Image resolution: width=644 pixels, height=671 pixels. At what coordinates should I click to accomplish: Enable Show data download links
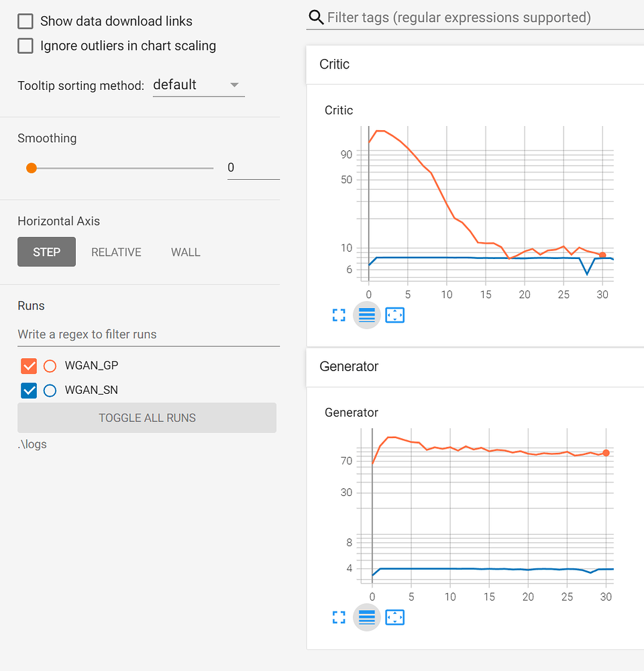click(25, 21)
